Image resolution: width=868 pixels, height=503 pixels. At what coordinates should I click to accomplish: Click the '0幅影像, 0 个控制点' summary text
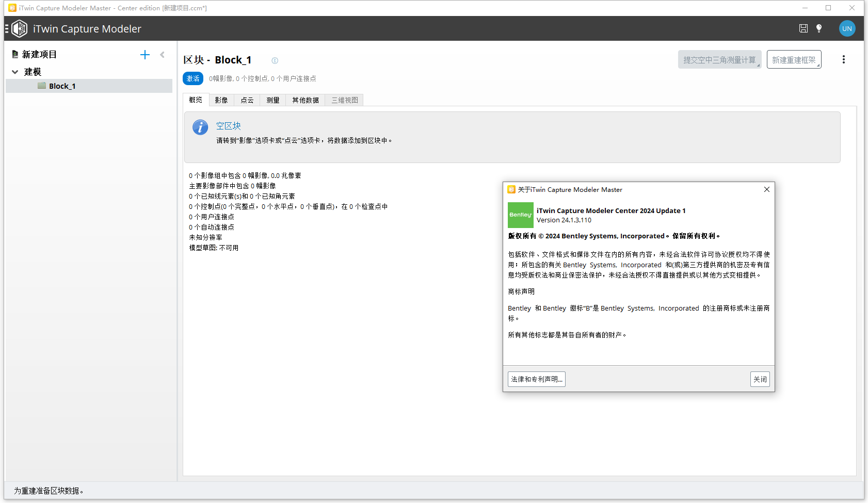click(x=263, y=78)
